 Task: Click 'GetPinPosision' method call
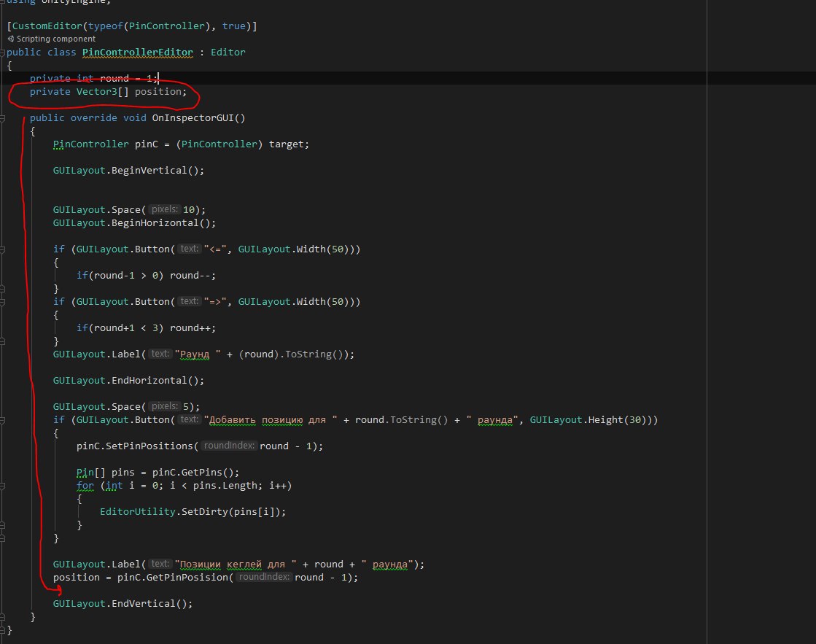click(x=187, y=578)
